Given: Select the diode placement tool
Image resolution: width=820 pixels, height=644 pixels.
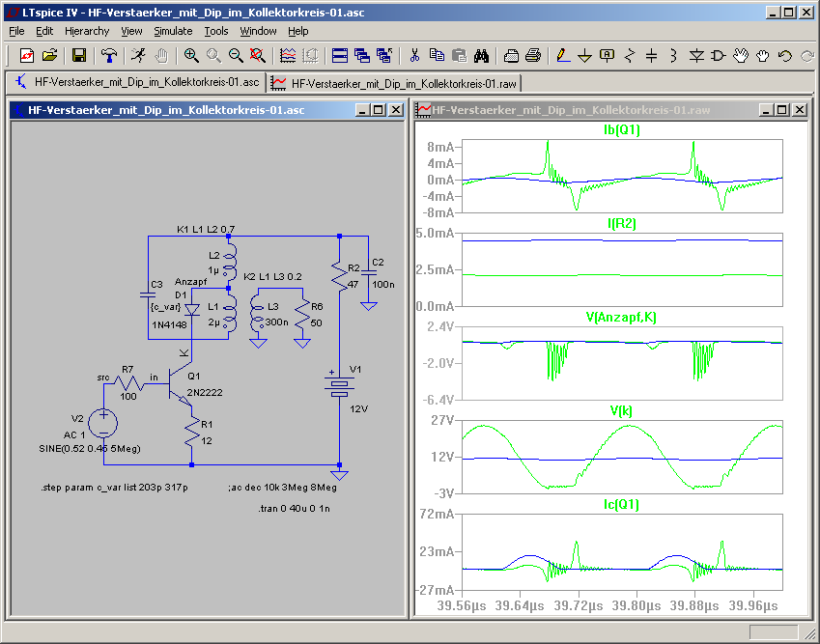Looking at the screenshot, I should click(696, 55).
